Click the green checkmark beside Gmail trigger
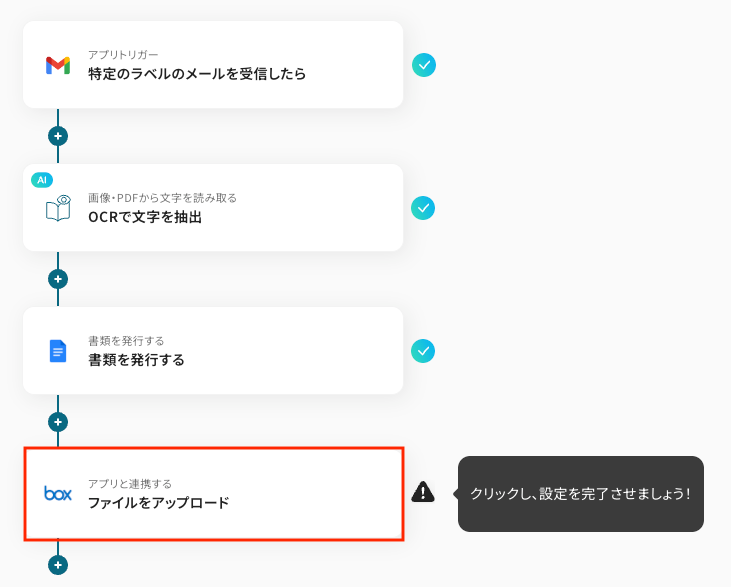Image resolution: width=731 pixels, height=587 pixels. coord(424,65)
